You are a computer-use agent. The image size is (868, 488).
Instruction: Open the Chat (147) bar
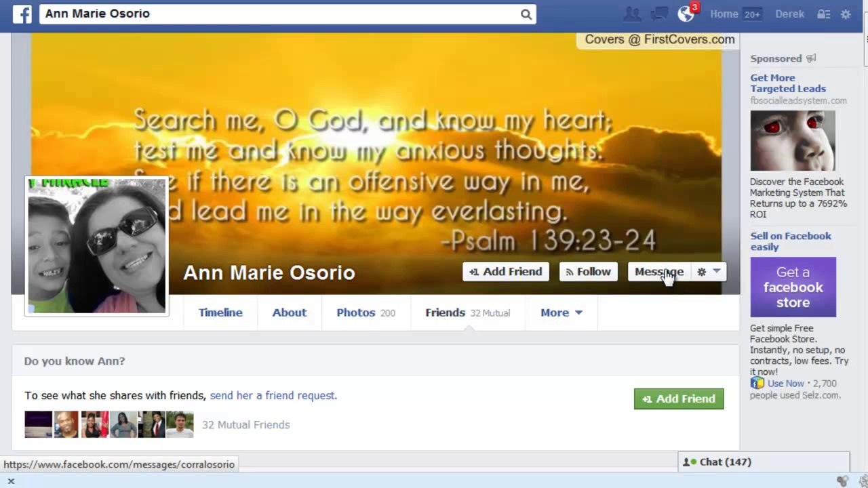pos(764,462)
